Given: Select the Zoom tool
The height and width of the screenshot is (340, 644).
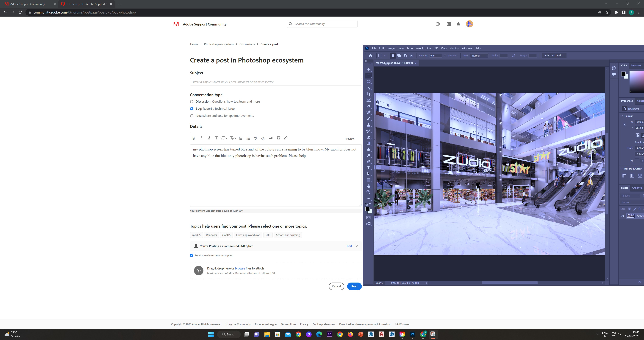Looking at the screenshot, I should [369, 192].
